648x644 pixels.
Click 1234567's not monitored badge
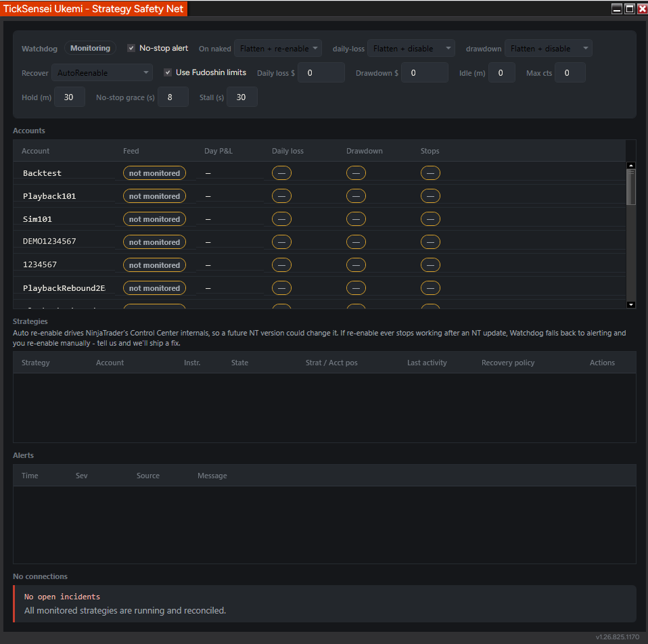[154, 265]
